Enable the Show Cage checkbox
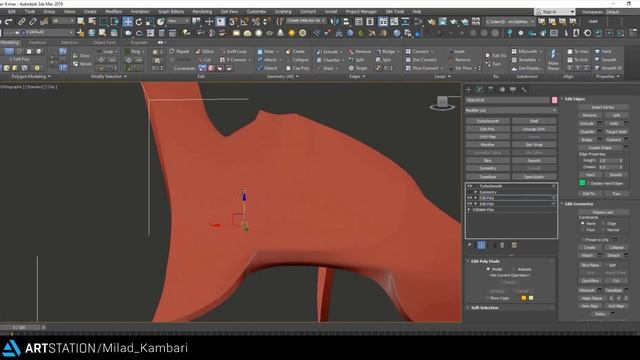The image size is (640, 360). [x=487, y=298]
